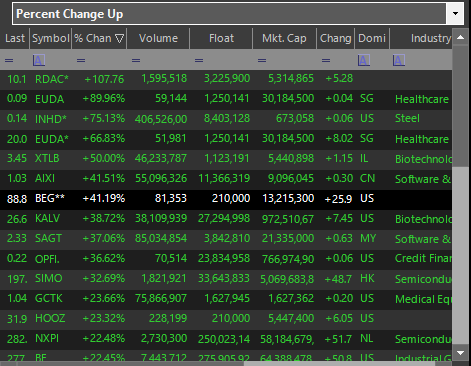The image size is (471, 366).
Task: Select the EUDA* symbol cell
Action: coord(52,139)
